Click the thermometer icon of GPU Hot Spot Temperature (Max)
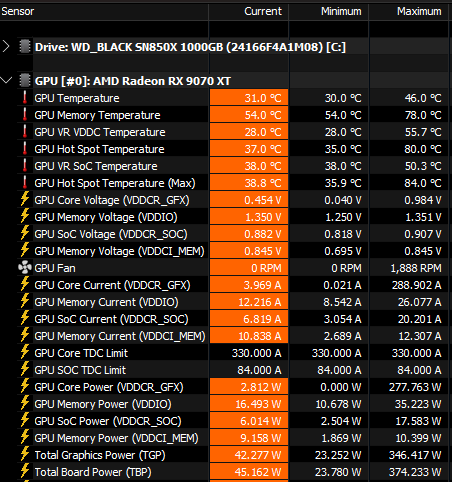Image resolution: width=452 pixels, height=482 pixels. click(x=25, y=182)
